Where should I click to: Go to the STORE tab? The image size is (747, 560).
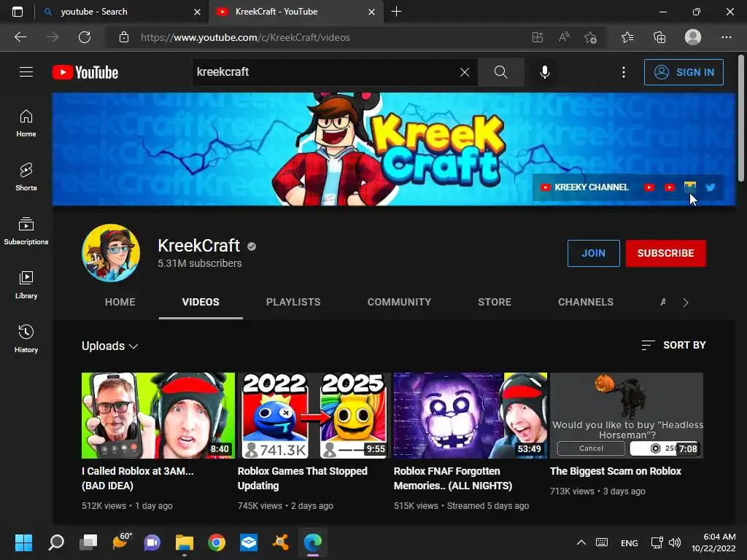coord(495,302)
